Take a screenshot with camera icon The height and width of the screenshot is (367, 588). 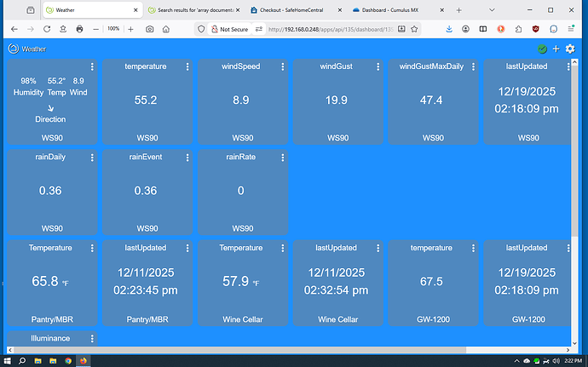click(x=150, y=28)
